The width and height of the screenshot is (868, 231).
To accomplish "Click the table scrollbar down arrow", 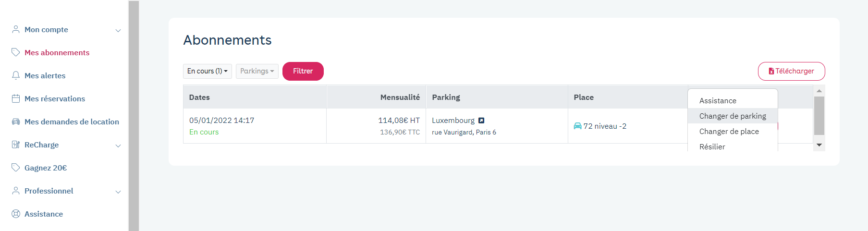I will coord(819,145).
